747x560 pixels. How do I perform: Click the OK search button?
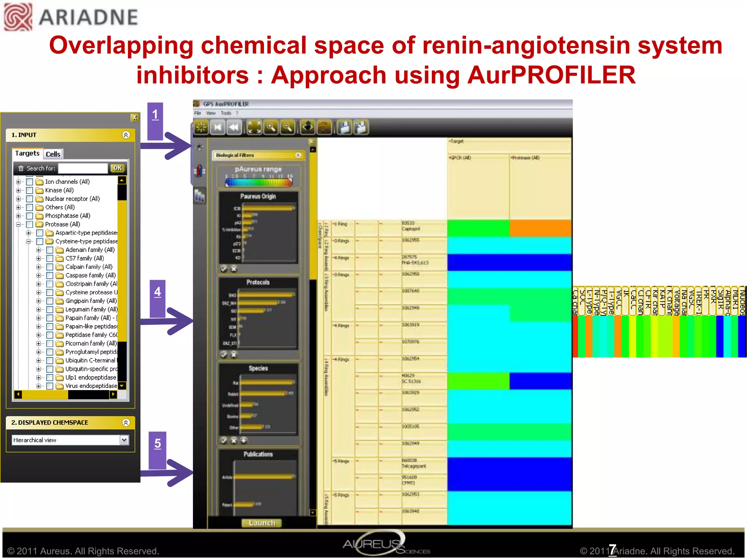pos(117,168)
